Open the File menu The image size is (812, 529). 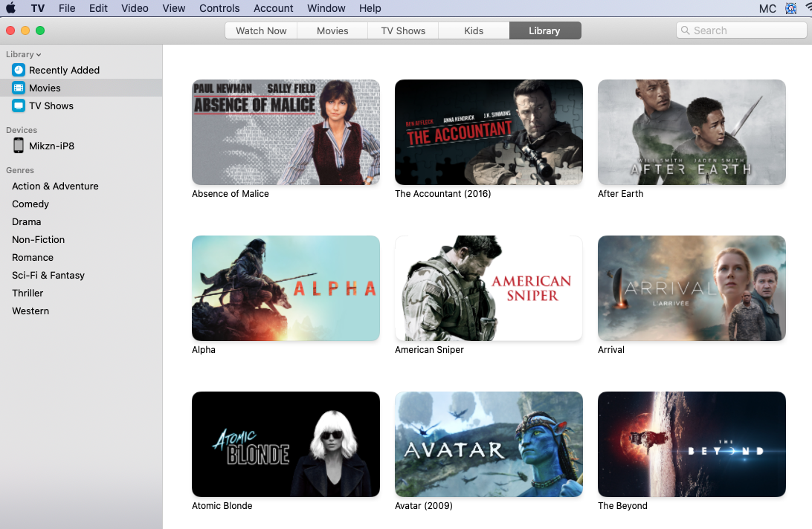click(x=67, y=8)
